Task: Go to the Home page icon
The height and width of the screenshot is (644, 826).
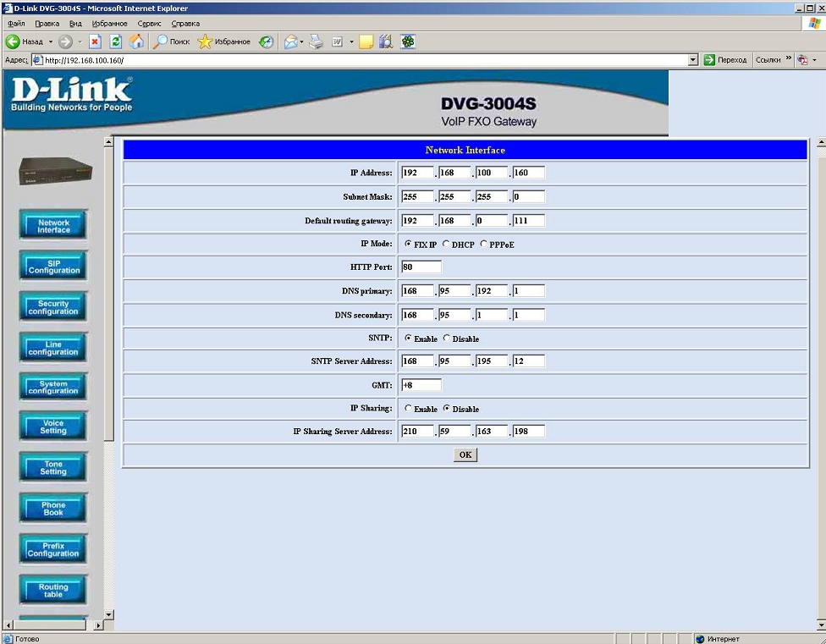Action: (x=136, y=41)
